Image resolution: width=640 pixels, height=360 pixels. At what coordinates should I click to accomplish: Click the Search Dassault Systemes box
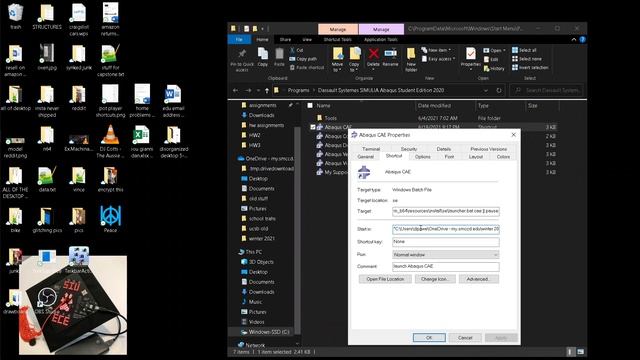(x=547, y=90)
